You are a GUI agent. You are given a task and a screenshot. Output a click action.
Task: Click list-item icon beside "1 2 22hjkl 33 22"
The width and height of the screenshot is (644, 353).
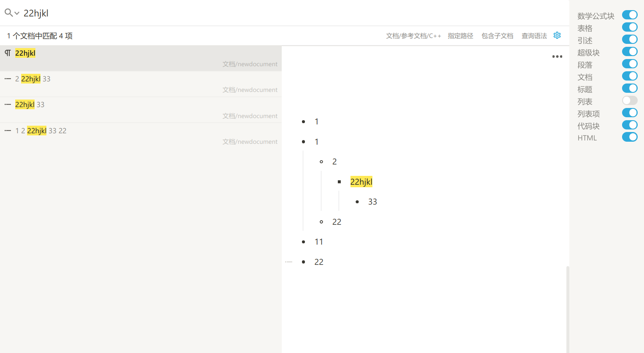pyautogui.click(x=7, y=130)
